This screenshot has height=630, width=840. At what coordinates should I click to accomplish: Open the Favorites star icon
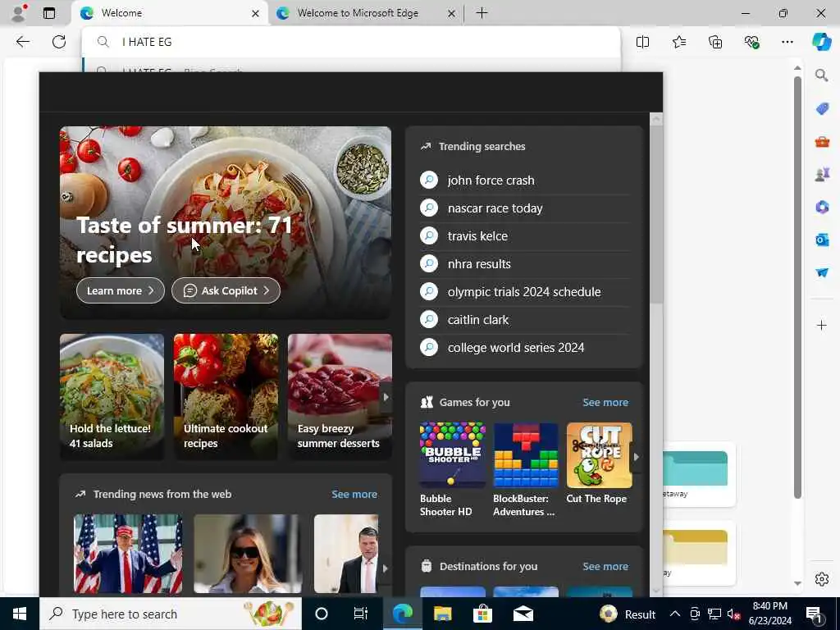coord(678,42)
